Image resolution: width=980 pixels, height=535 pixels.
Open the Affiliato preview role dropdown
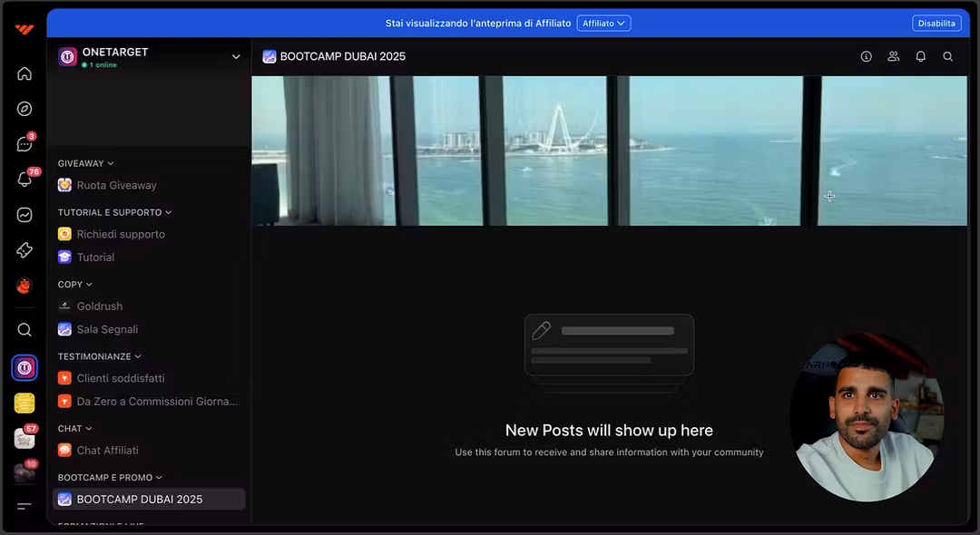(x=603, y=23)
